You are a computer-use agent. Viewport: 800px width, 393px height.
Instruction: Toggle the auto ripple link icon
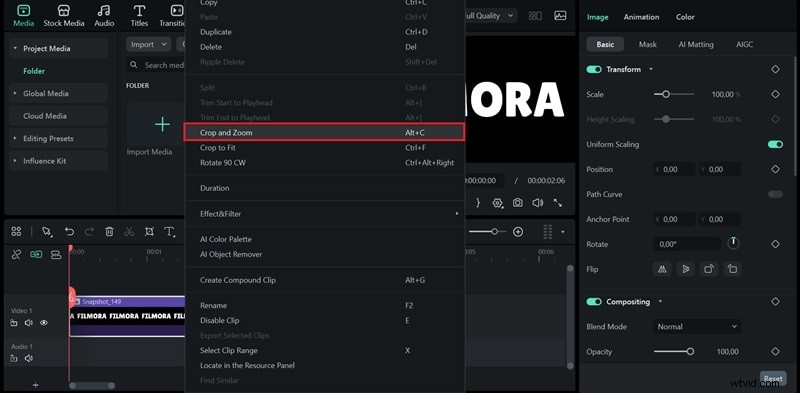pyautogui.click(x=36, y=254)
